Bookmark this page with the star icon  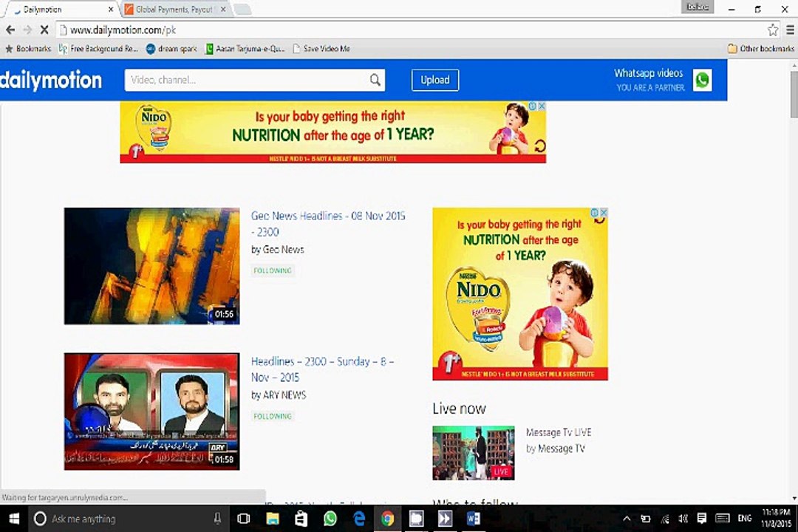(773, 30)
